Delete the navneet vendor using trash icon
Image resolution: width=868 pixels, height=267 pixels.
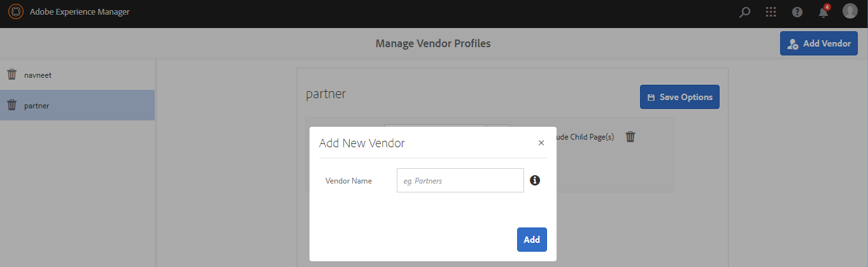11,75
